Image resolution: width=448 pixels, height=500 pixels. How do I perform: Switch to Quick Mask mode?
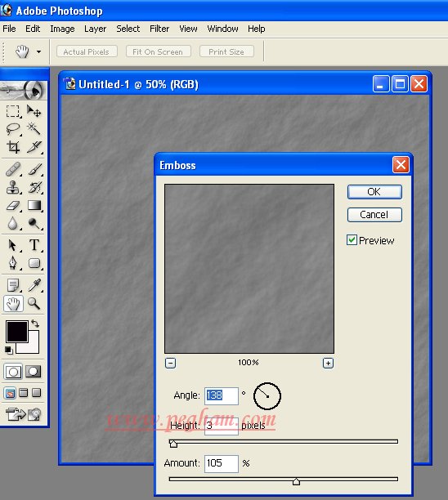click(x=34, y=372)
